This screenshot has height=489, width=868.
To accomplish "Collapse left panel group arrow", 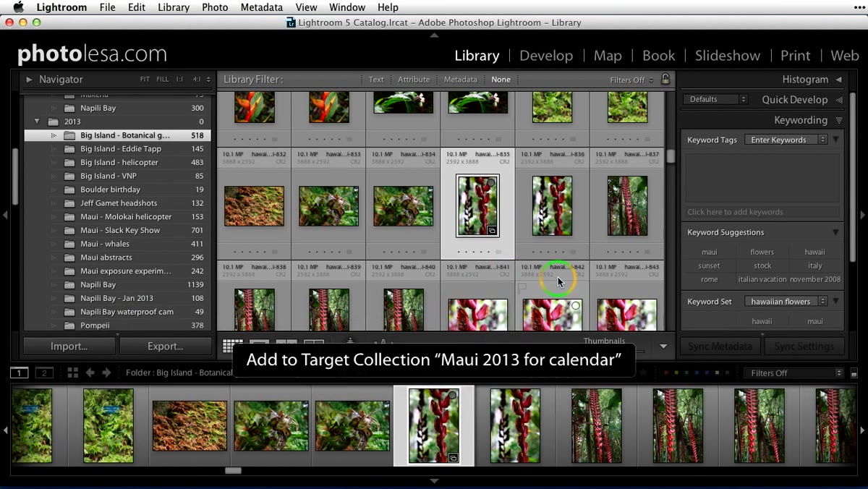I will pyautogui.click(x=6, y=215).
